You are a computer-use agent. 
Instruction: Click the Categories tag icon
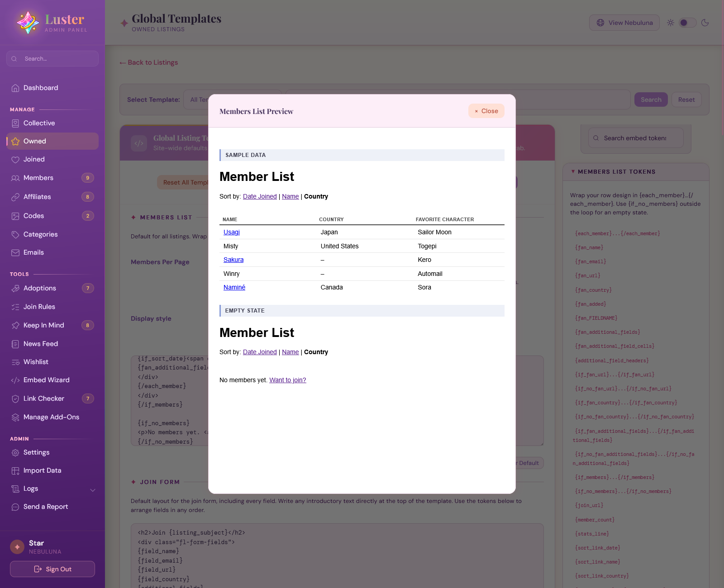[15, 234]
